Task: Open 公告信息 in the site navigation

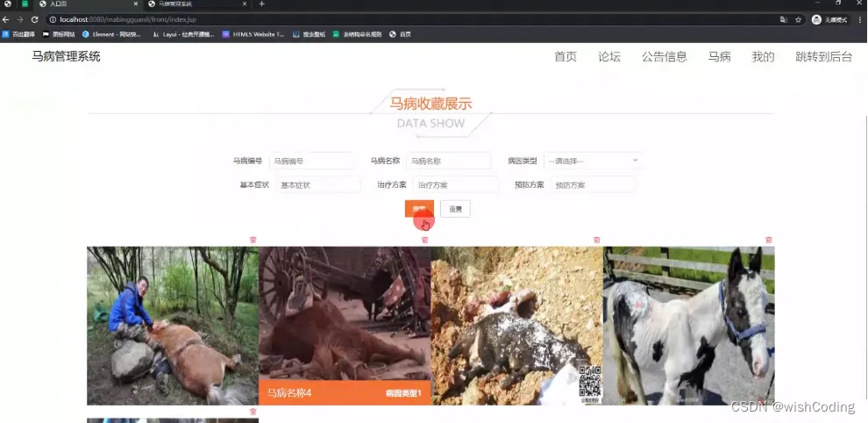Action: coord(665,56)
